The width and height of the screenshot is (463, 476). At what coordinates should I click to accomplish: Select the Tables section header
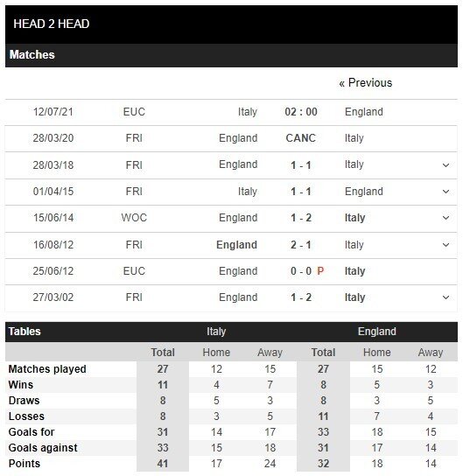[25, 332]
